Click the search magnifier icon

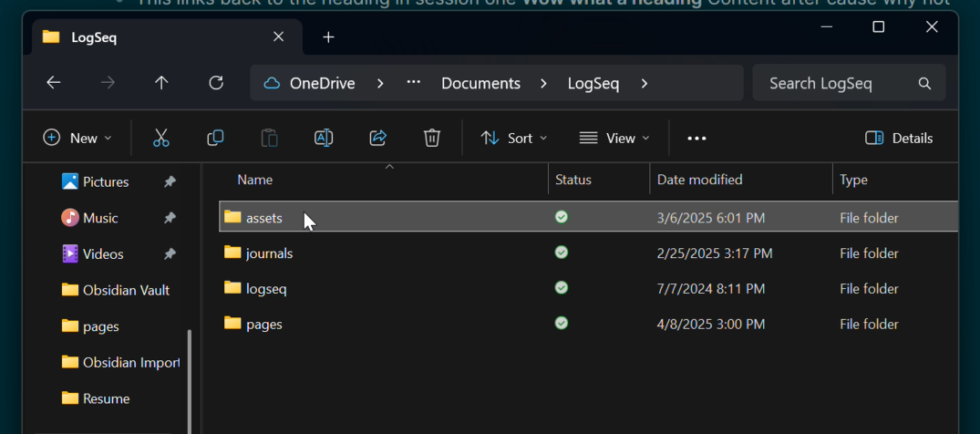pos(924,83)
